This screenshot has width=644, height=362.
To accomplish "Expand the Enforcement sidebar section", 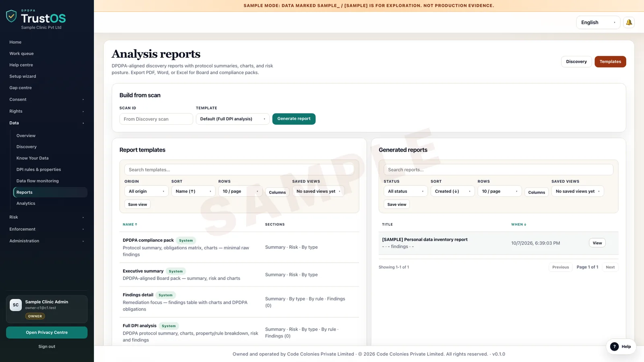I will click(47, 229).
